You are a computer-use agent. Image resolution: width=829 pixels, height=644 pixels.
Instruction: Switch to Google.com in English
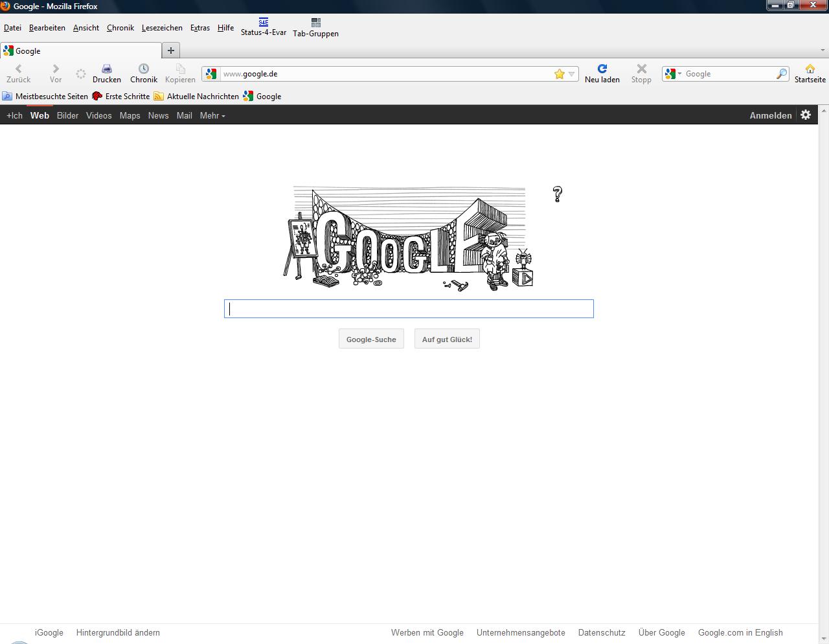(740, 632)
